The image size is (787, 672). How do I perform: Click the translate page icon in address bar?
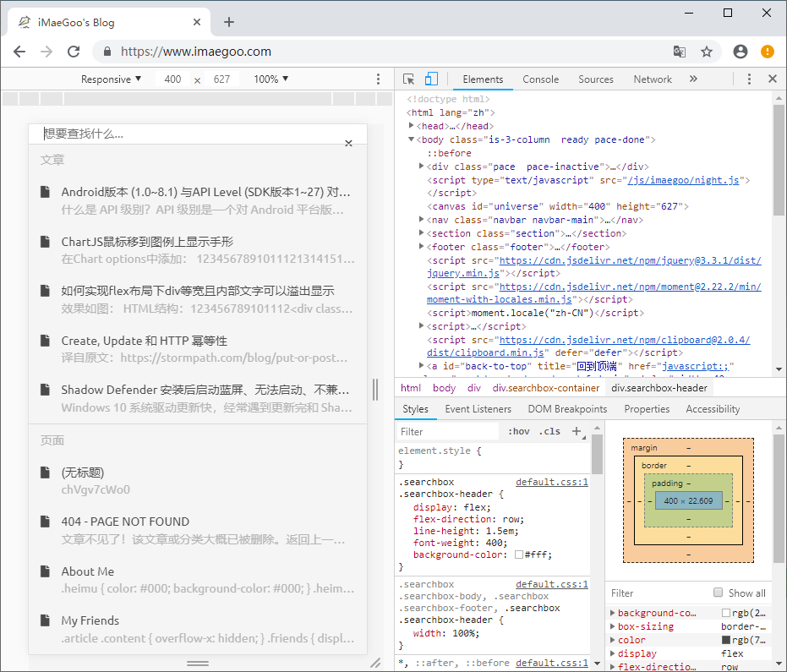(680, 51)
